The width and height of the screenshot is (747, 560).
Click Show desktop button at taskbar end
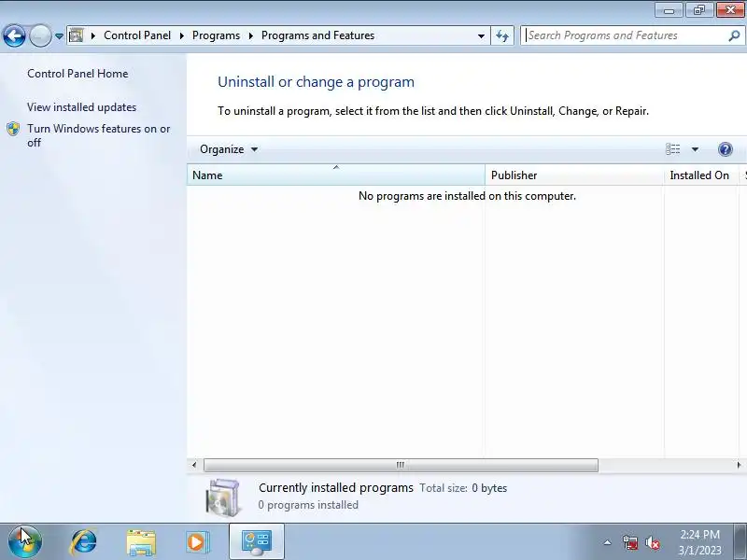pos(740,541)
